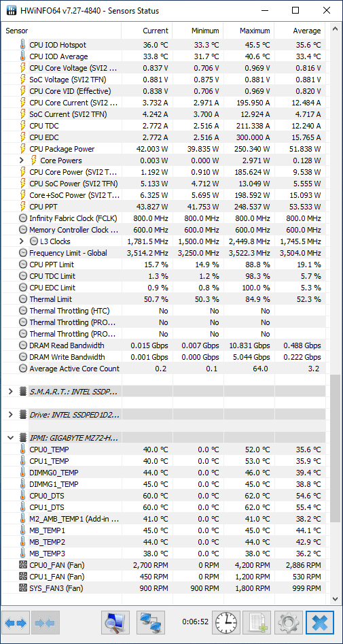Expand the Drive INTEL SSDPED1D2 section

11,415
